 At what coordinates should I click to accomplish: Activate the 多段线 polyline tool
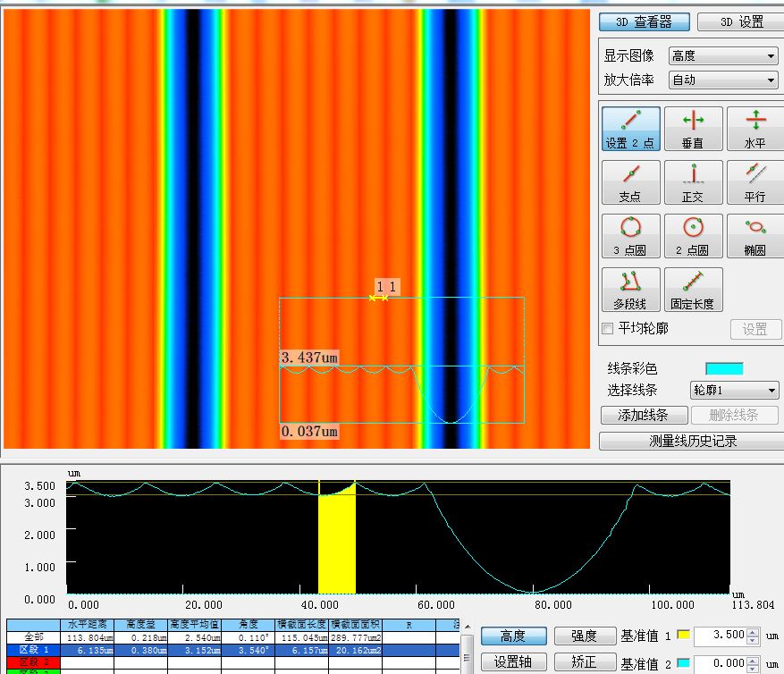point(630,290)
